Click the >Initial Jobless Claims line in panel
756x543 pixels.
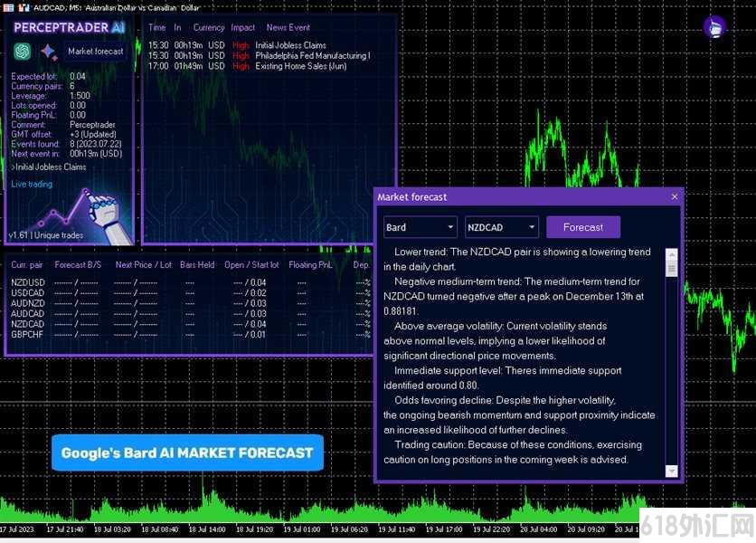click(48, 167)
